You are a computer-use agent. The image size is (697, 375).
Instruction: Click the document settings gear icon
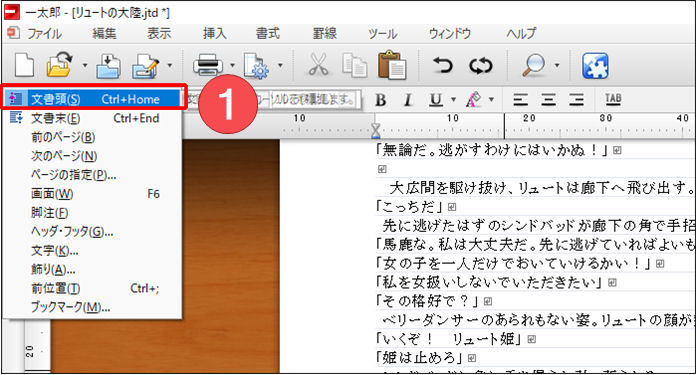pos(256,65)
